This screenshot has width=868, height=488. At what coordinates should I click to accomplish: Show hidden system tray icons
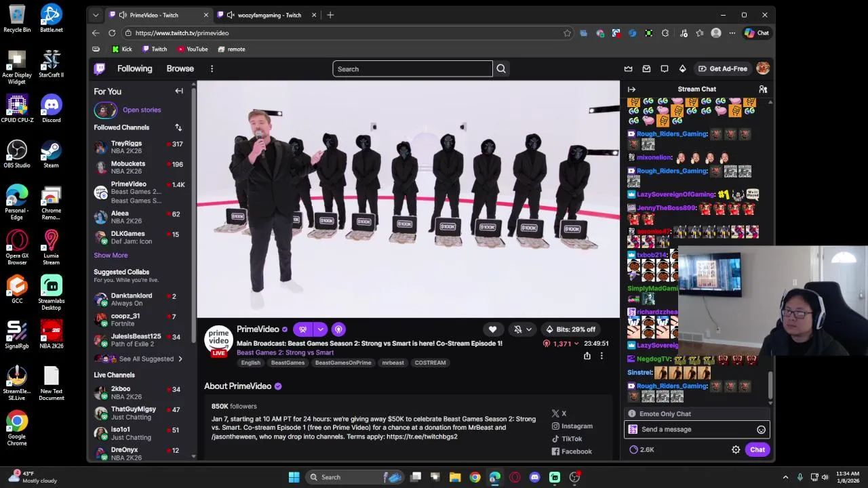tap(785, 477)
